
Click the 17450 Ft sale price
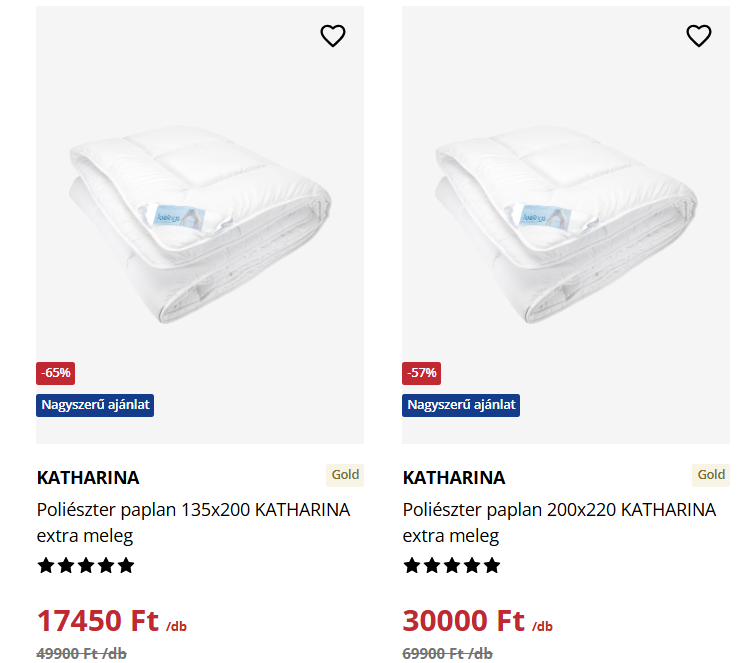tap(98, 621)
